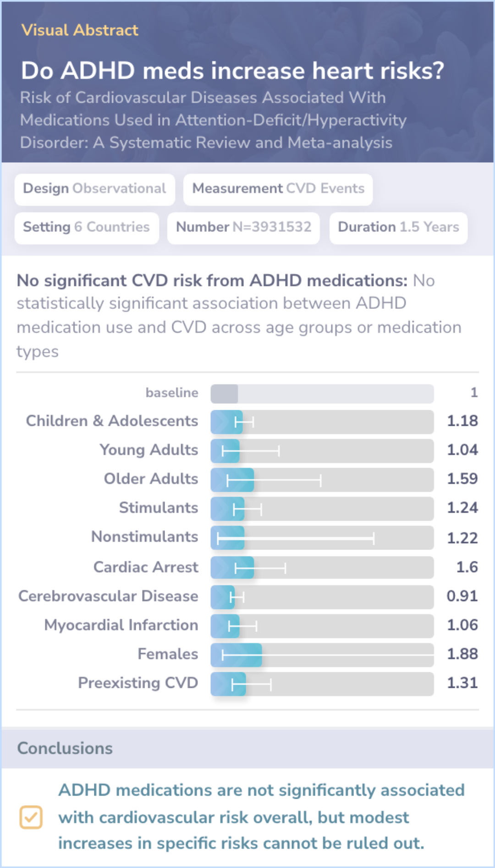Click the Older Adults risk bar

click(322, 480)
